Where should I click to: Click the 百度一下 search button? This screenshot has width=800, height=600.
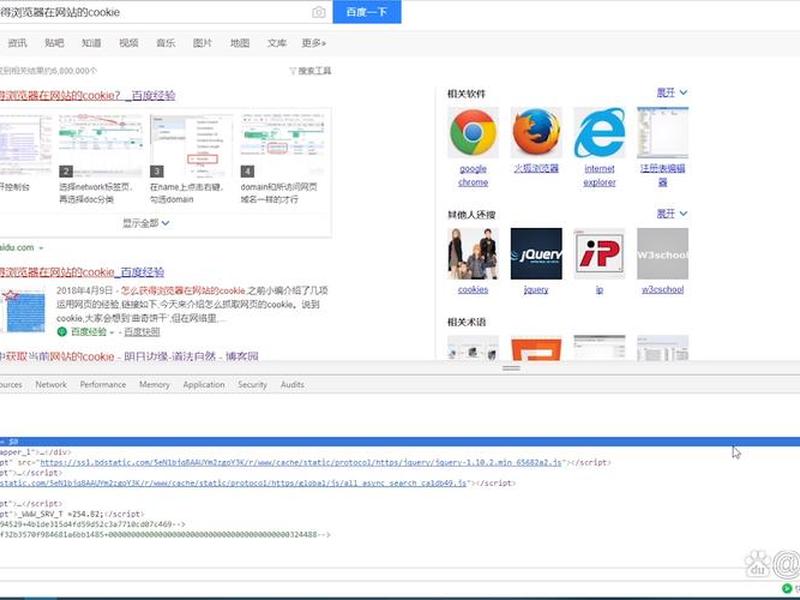point(367,12)
